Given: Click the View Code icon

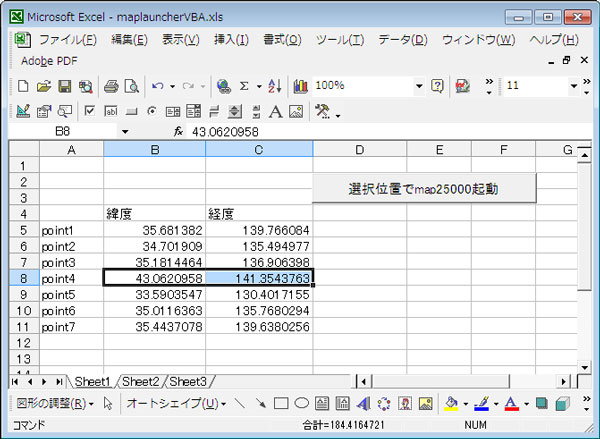Looking at the screenshot, I should [x=64, y=111].
